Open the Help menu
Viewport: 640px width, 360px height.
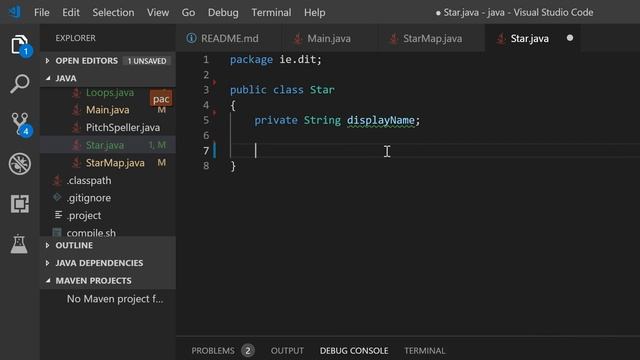(315, 13)
